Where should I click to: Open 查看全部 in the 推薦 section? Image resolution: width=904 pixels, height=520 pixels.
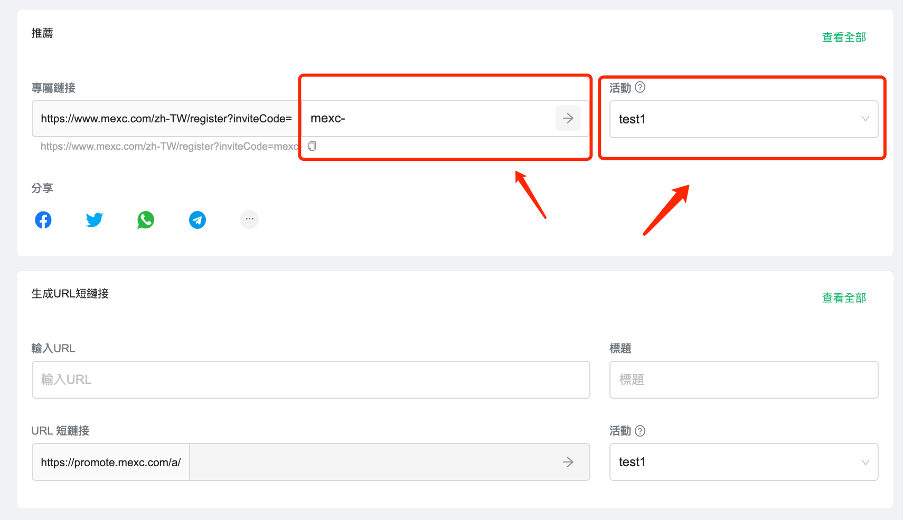point(844,37)
